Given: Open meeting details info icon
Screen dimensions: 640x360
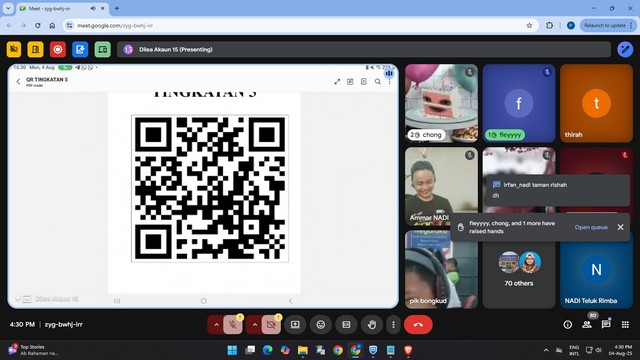Looking at the screenshot, I should tap(567, 324).
